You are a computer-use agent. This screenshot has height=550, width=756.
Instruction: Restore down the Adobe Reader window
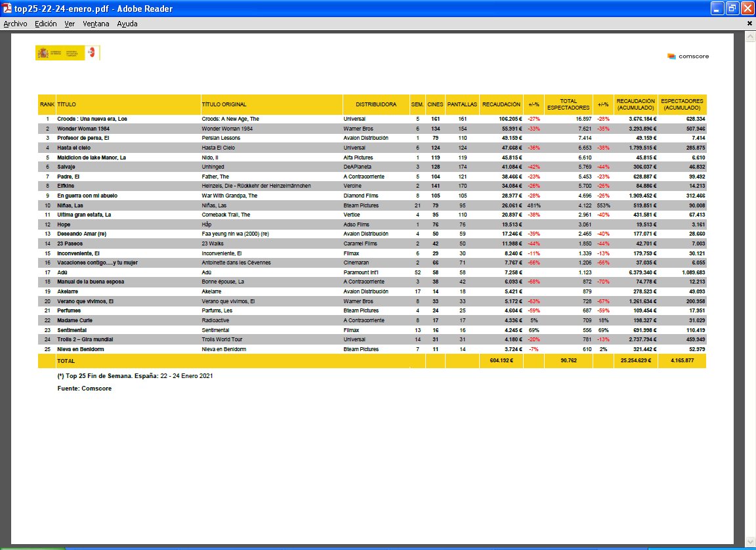[732, 8]
